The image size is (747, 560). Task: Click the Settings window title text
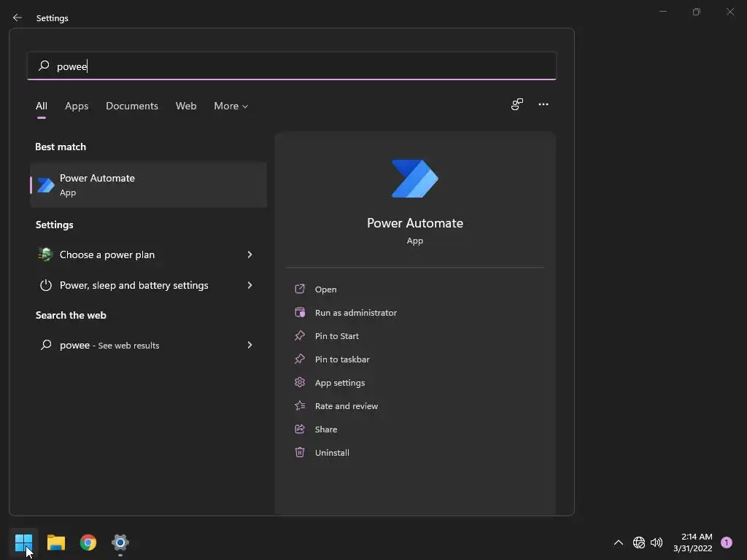pos(53,18)
